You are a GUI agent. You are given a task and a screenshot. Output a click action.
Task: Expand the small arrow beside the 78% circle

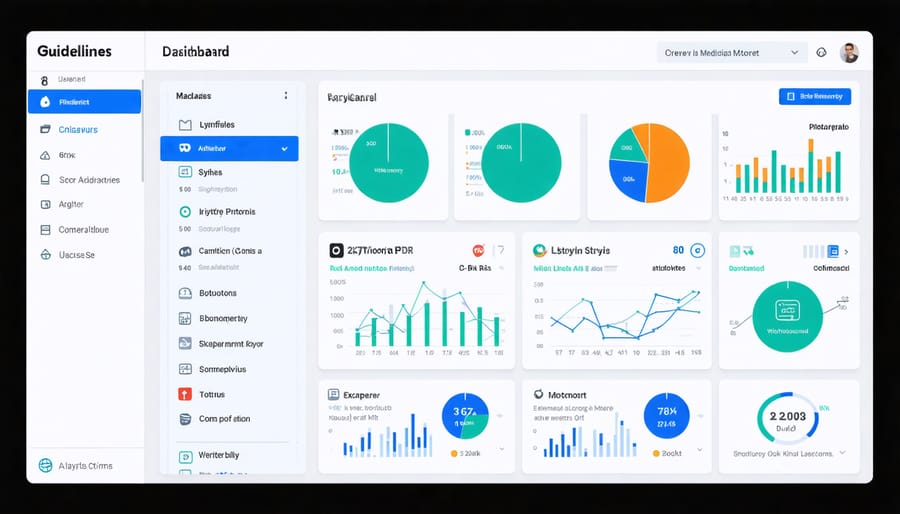pos(699,414)
